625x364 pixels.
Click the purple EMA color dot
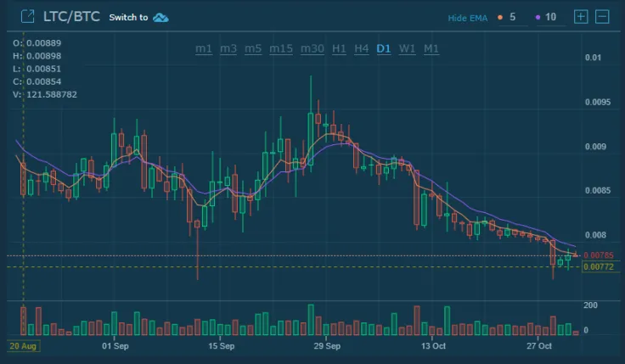[x=538, y=17]
